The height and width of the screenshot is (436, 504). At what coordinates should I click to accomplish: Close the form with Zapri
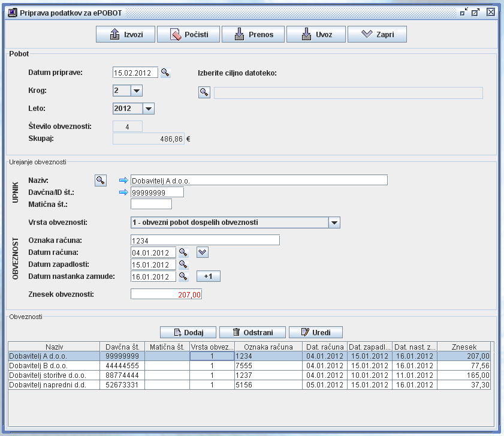[377, 35]
